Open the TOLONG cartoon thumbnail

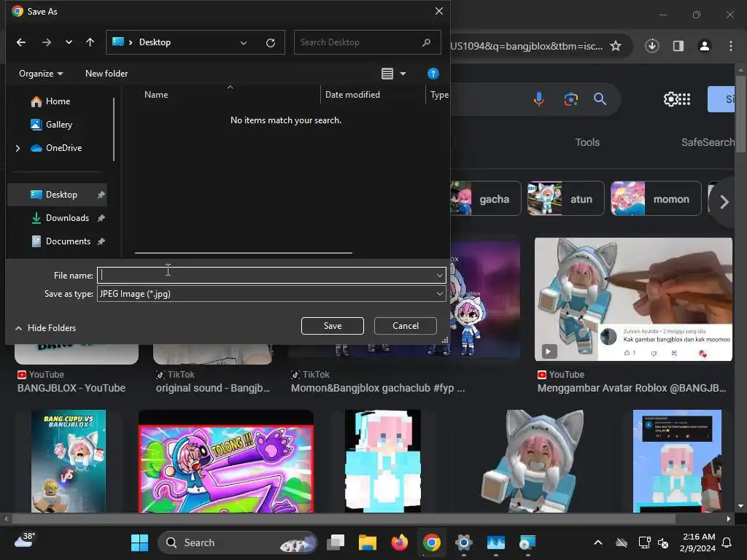(226, 462)
